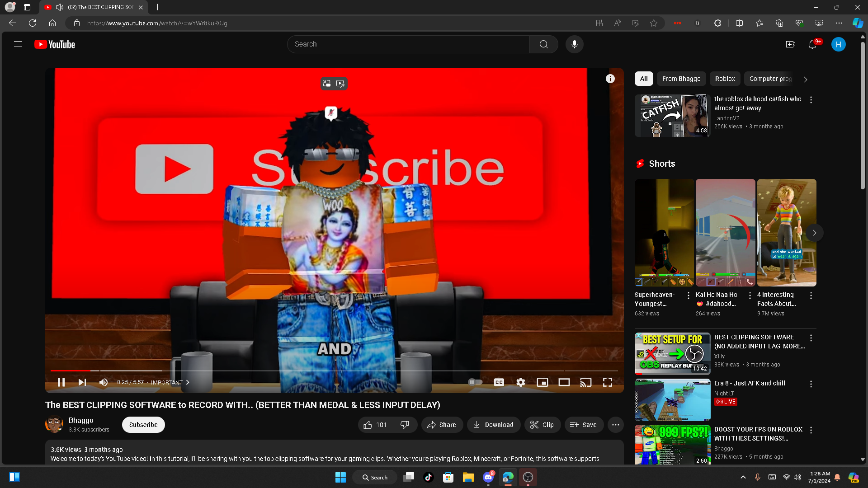Click the search text field

[x=408, y=44]
